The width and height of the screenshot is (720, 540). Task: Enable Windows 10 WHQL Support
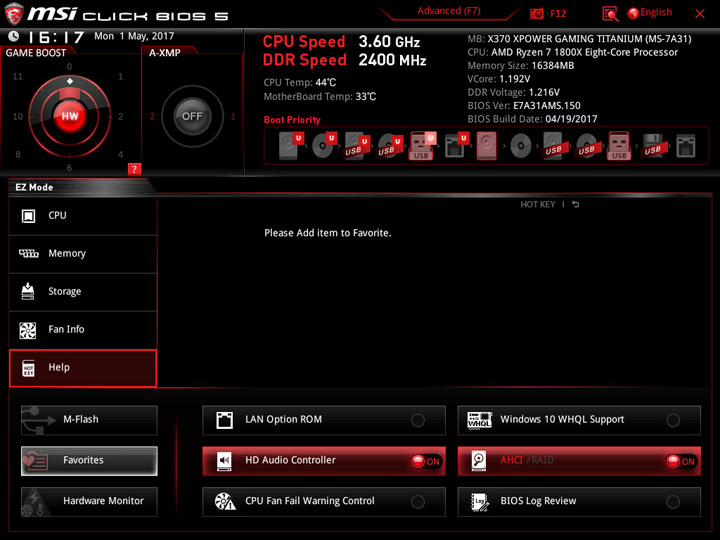(579, 420)
